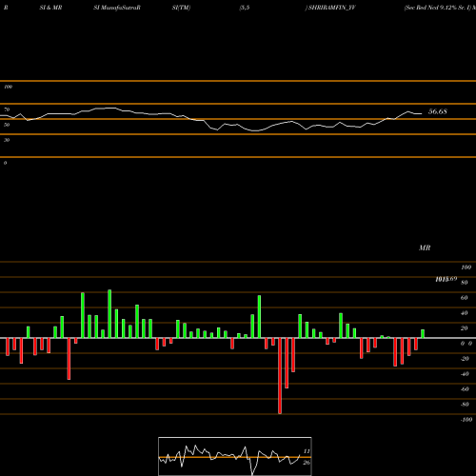Click the value 11 in the mini chart

click(307, 451)
